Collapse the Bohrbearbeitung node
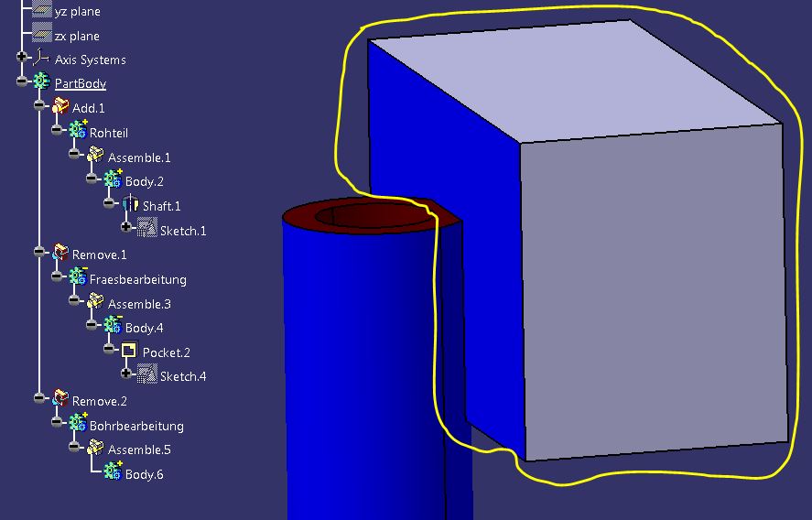This screenshot has height=520, width=812. coord(57,423)
